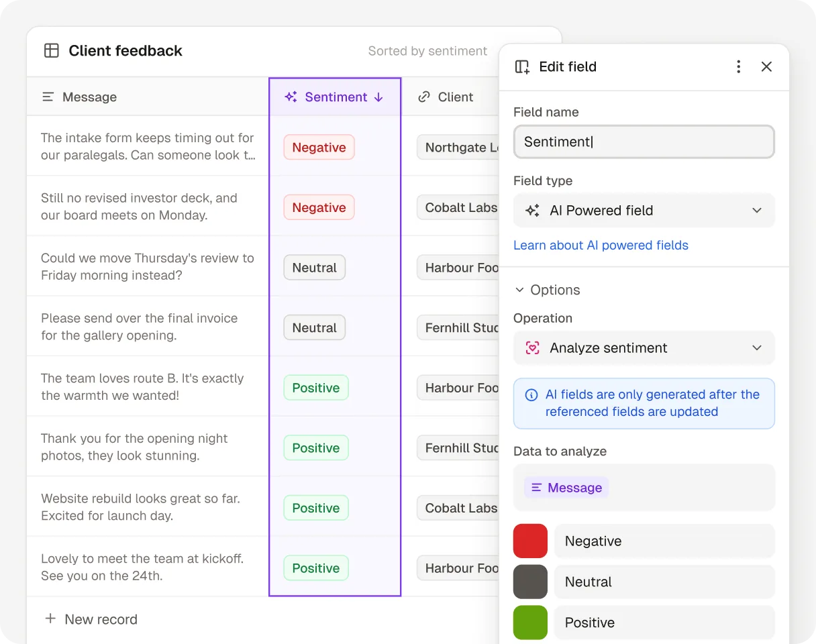Click the heart icon in Analyze sentiment dropdown
The image size is (816, 644).
click(532, 347)
